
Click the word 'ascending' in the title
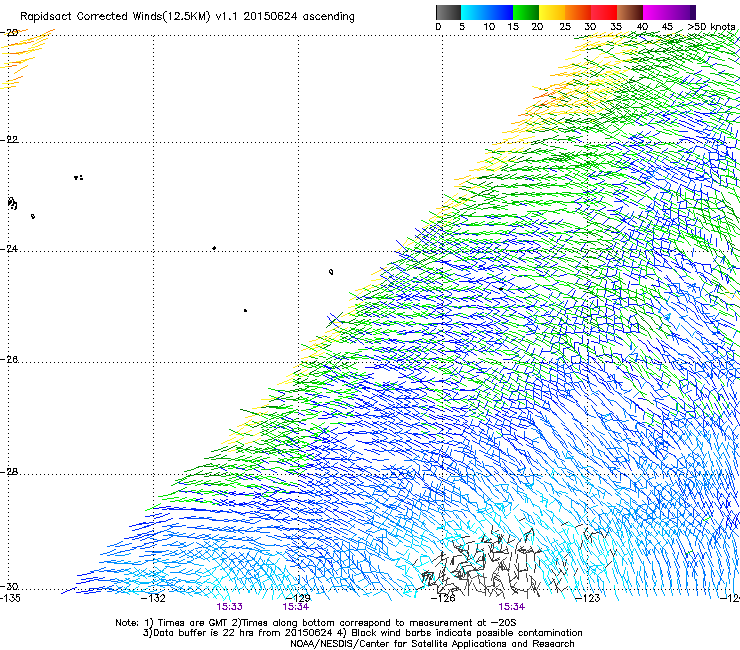328,17
